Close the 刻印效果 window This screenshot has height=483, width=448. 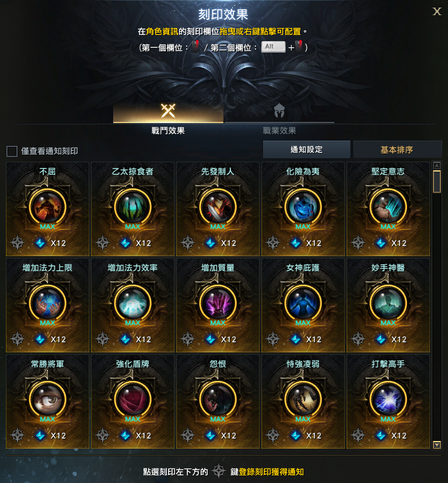[x=437, y=12]
